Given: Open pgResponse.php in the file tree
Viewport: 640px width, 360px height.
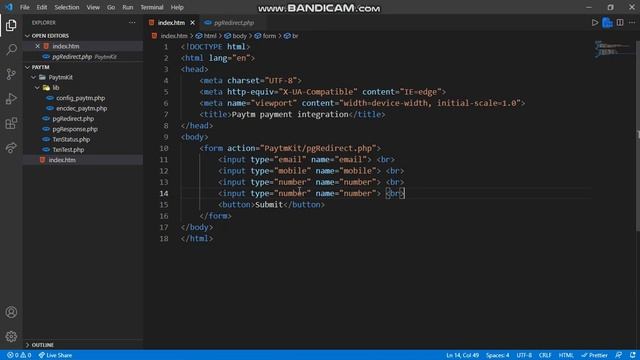Looking at the screenshot, I should click(75, 129).
